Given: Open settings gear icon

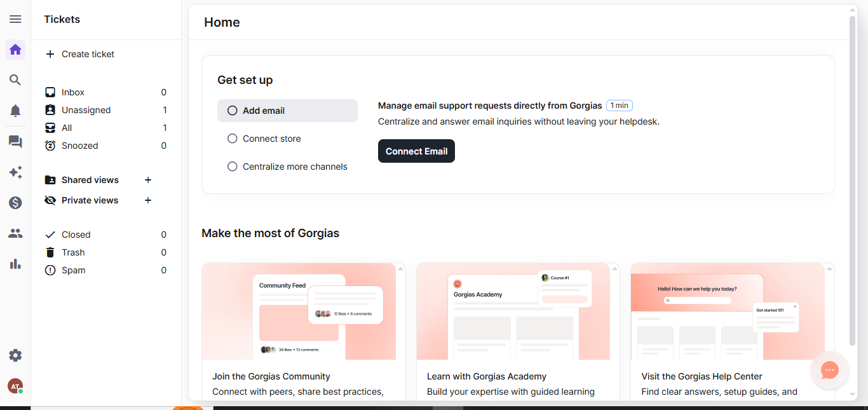Looking at the screenshot, I should point(15,355).
